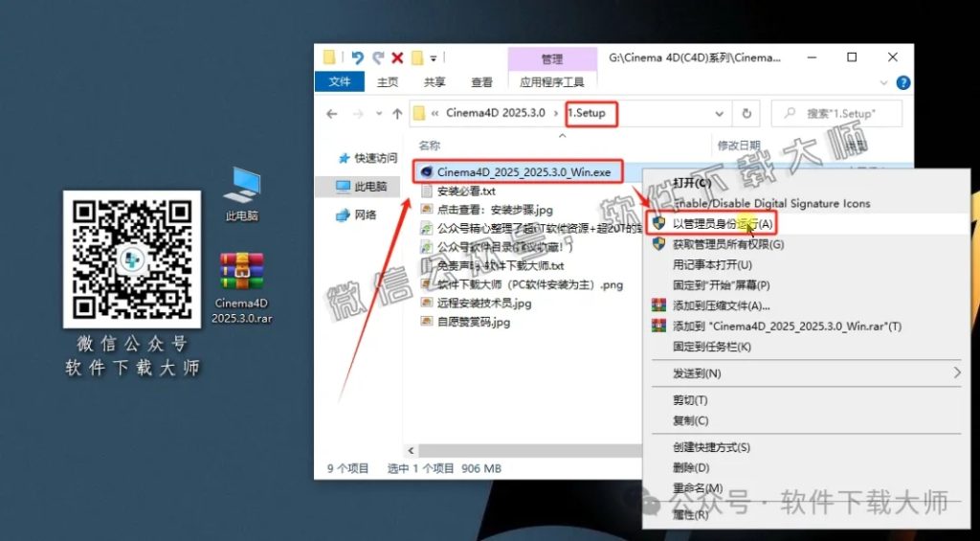Choose 添加到压缩文件(A)...
The width and height of the screenshot is (980, 541).
click(x=806, y=305)
